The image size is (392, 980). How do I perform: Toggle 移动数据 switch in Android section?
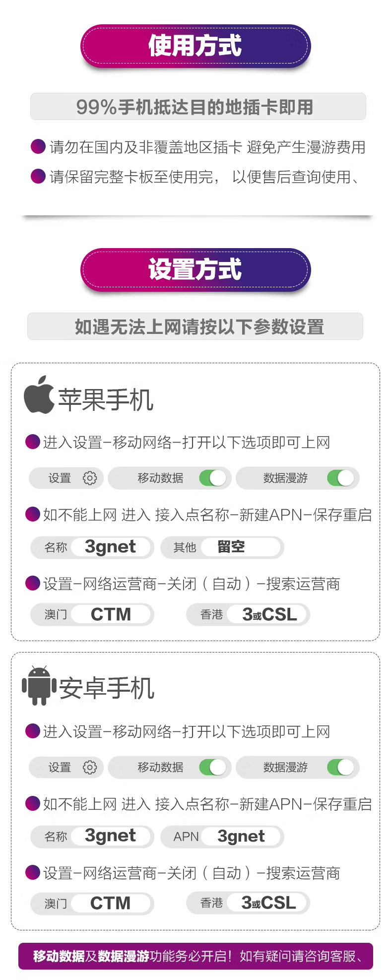[212, 767]
